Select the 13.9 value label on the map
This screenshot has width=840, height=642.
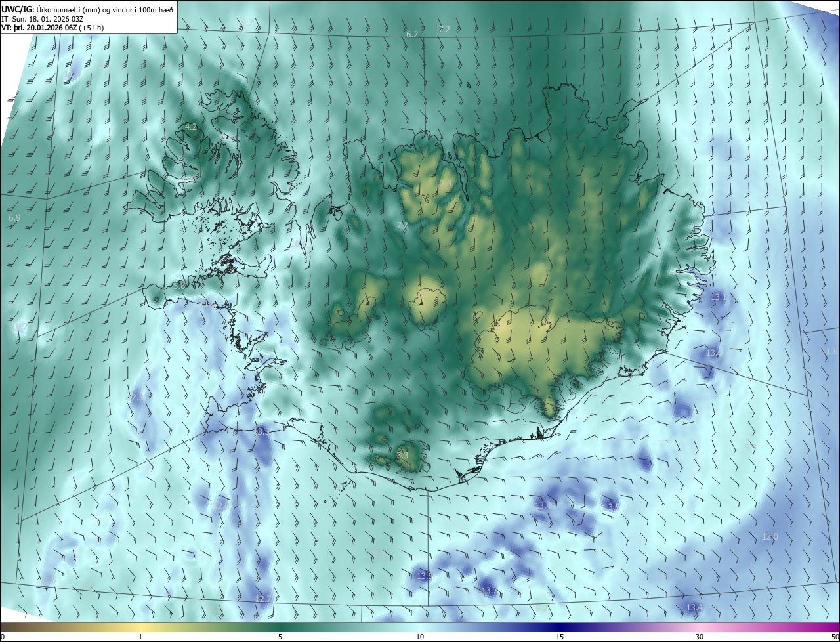[425, 576]
